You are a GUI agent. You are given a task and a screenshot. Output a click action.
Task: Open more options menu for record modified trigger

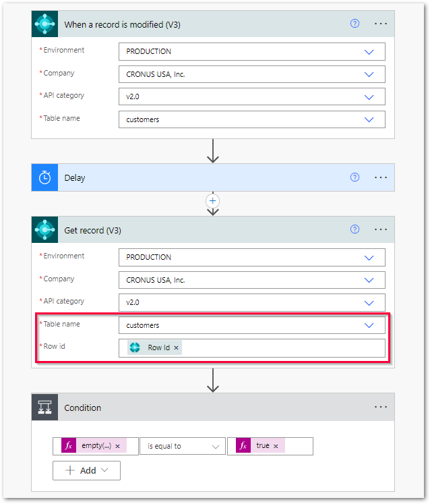tap(381, 24)
